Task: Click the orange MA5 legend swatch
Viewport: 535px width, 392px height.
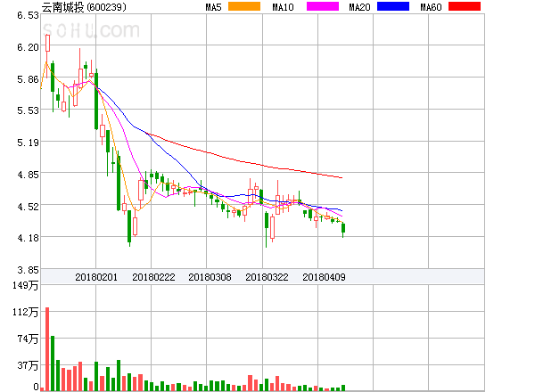Action: pos(244,6)
